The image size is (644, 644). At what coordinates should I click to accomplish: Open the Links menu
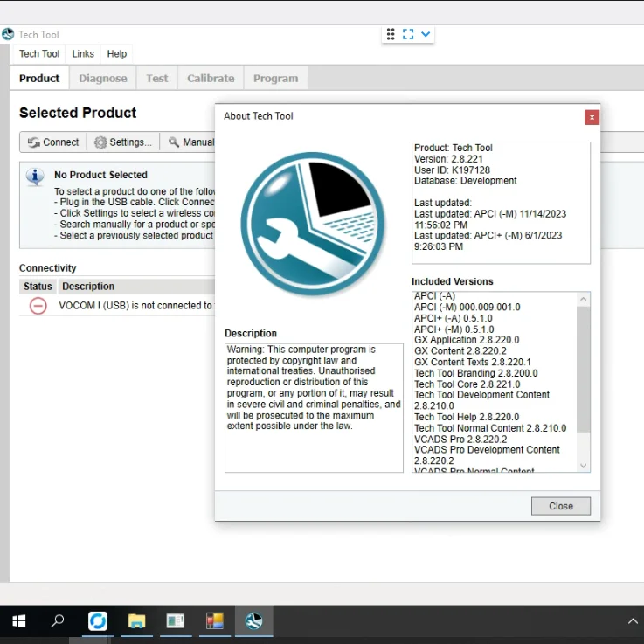83,54
